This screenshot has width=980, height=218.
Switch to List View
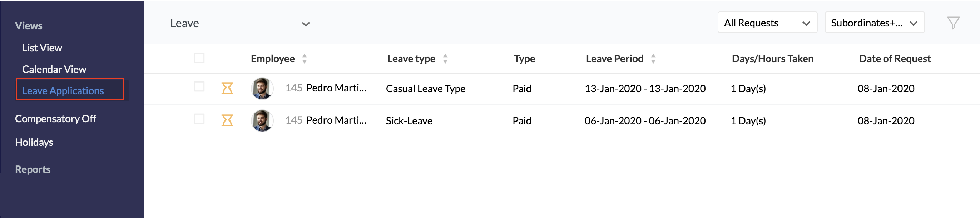click(42, 48)
